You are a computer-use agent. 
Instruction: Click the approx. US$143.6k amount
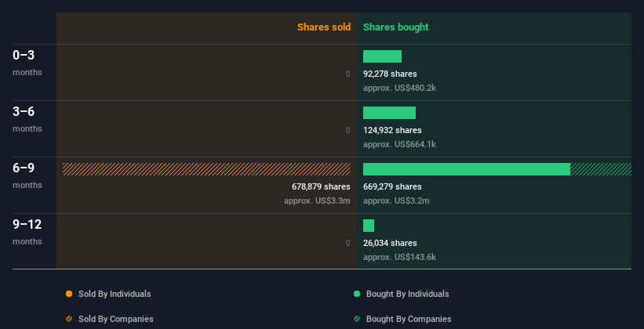point(399,257)
